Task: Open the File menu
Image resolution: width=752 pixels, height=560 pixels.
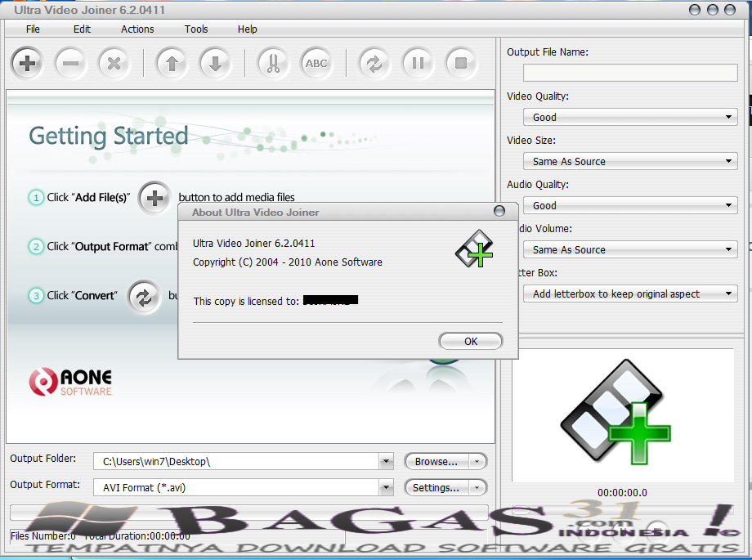Action: coord(33,29)
